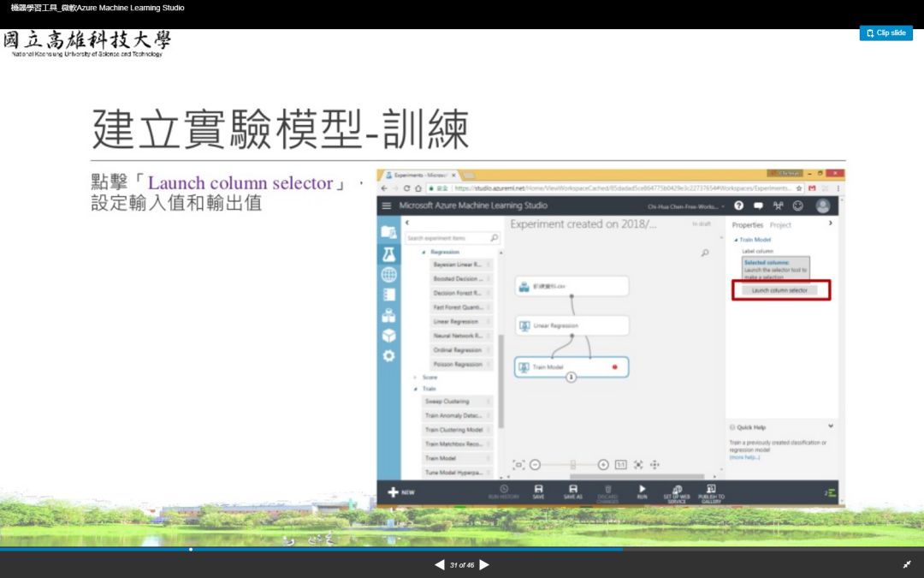Switch to the Project tab
Screen dimensions: 924x578
click(x=780, y=225)
